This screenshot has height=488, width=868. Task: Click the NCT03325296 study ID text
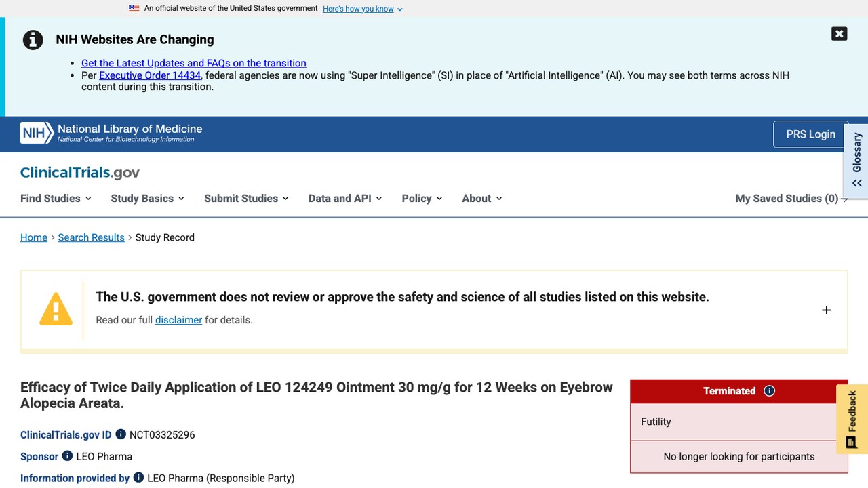click(x=162, y=435)
